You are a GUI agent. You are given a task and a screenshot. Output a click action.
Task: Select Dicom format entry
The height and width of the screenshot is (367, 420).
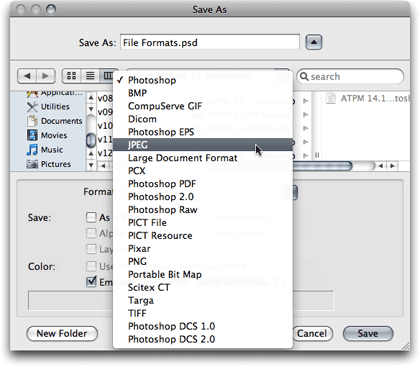[203, 119]
